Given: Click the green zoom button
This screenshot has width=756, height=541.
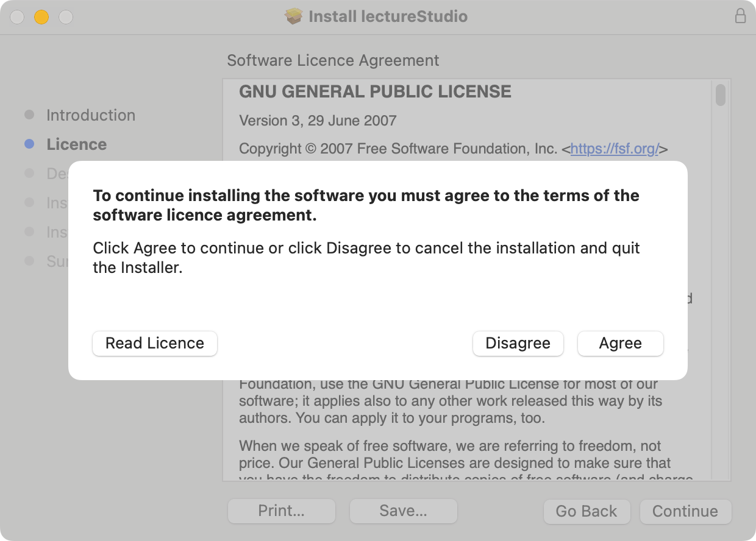Looking at the screenshot, I should pos(66,17).
